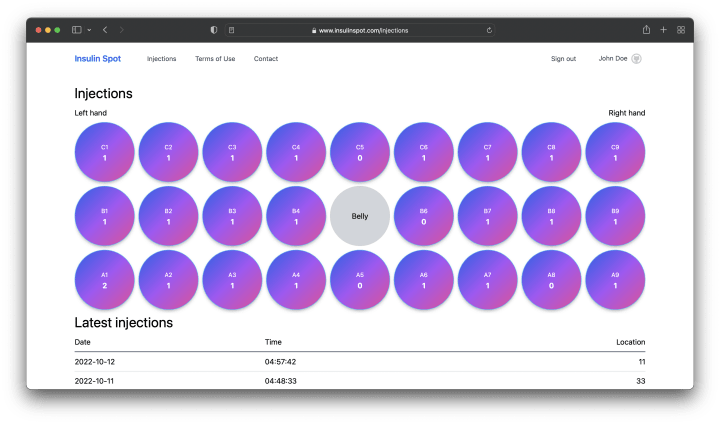Select injection spot A7
This screenshot has width=720, height=424.
488,280
